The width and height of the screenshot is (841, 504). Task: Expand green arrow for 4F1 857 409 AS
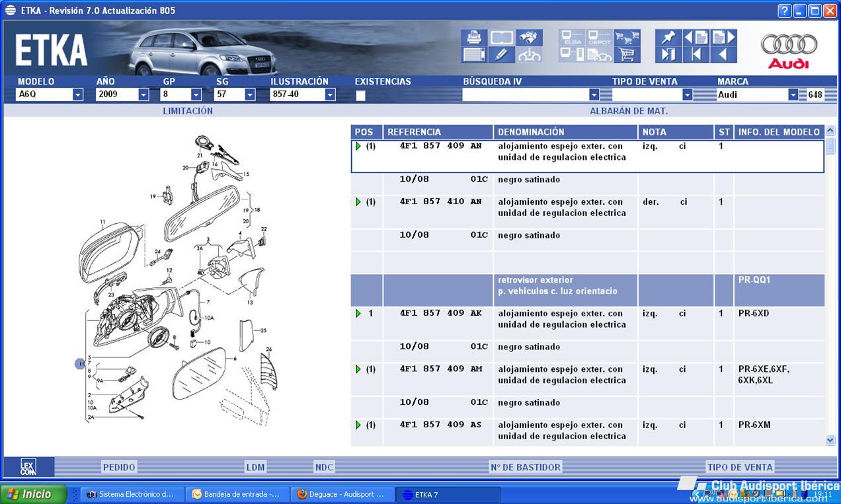(x=358, y=425)
